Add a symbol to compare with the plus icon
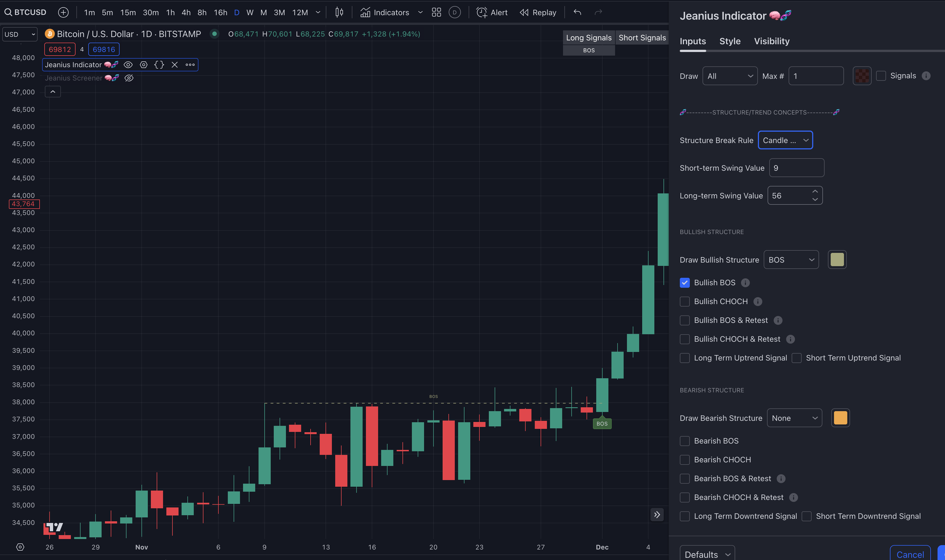The width and height of the screenshot is (945, 560). click(x=63, y=12)
